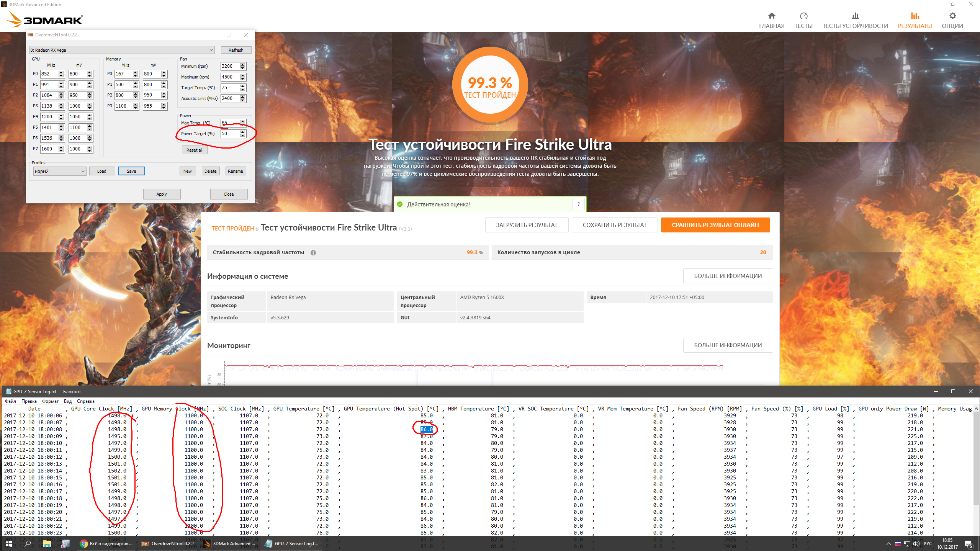Open Chrome from the taskbar
Viewport: 980px width, 551px height.
83,543
